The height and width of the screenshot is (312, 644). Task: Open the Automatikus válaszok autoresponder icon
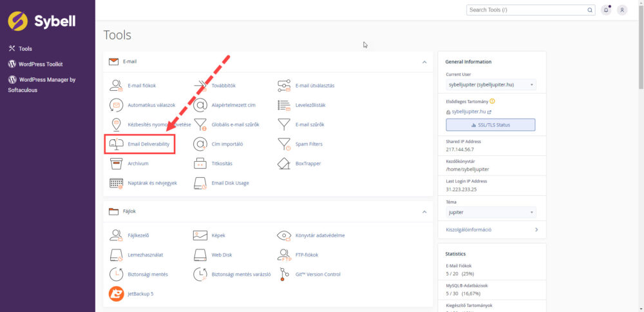tap(116, 105)
